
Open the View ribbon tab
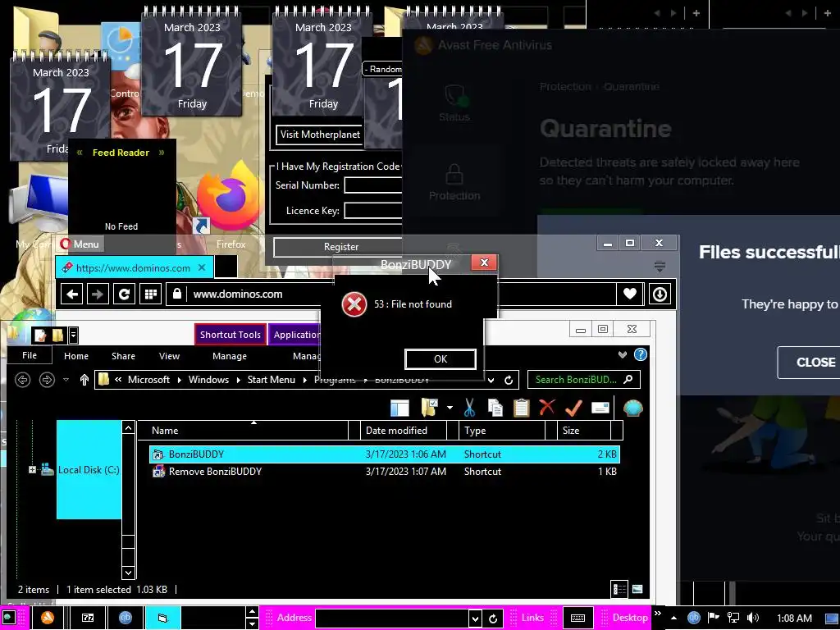[169, 356]
